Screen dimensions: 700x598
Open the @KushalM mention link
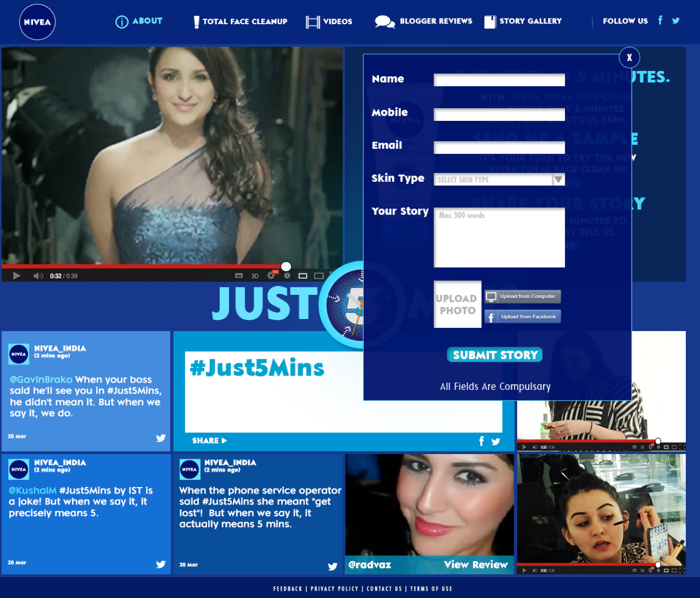click(33, 490)
